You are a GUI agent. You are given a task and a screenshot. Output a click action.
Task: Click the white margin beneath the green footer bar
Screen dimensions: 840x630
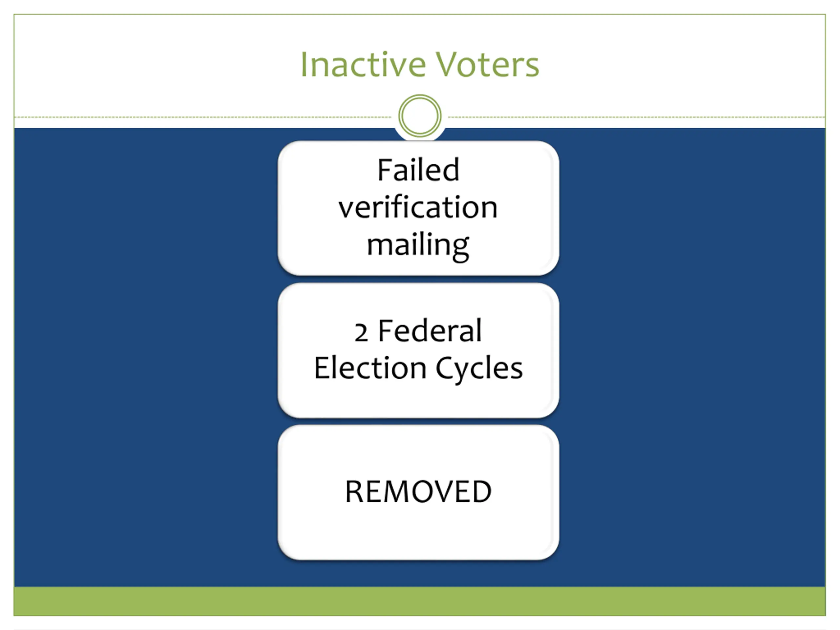(x=420, y=623)
